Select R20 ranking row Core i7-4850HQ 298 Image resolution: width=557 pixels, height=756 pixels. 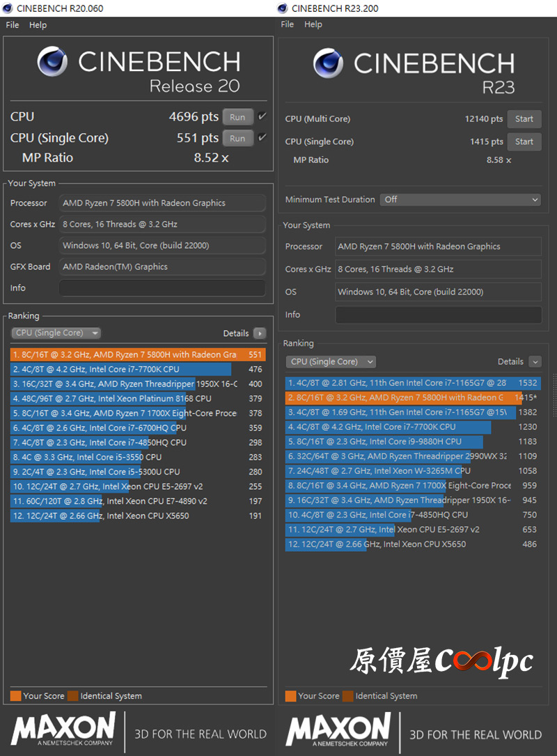point(138,442)
